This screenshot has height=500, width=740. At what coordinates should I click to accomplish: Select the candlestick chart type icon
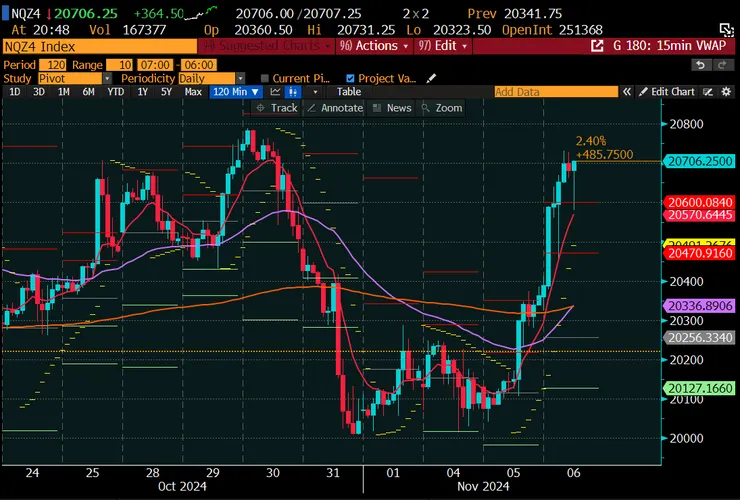(293, 92)
